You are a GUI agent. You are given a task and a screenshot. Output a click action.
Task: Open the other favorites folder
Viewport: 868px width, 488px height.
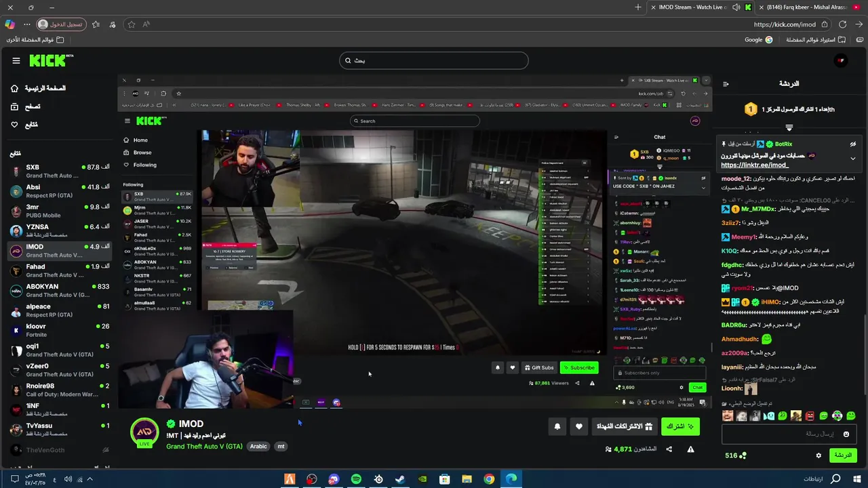tap(35, 40)
